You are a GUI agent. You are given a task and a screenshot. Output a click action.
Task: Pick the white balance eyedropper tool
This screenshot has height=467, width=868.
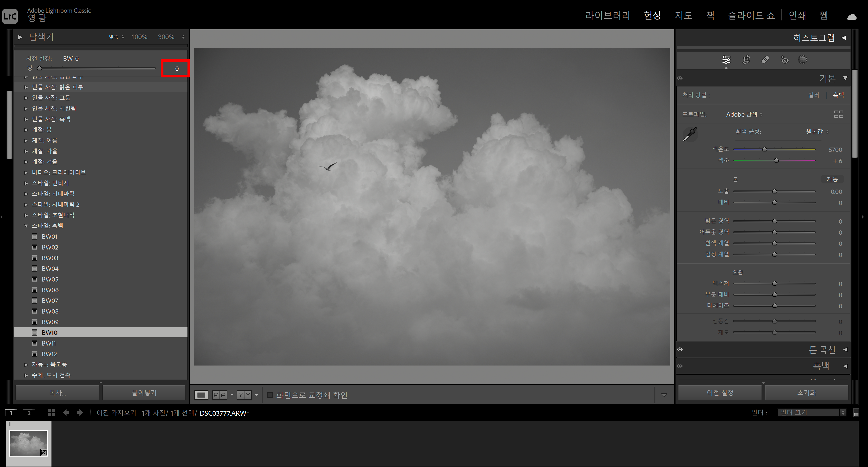(x=690, y=134)
